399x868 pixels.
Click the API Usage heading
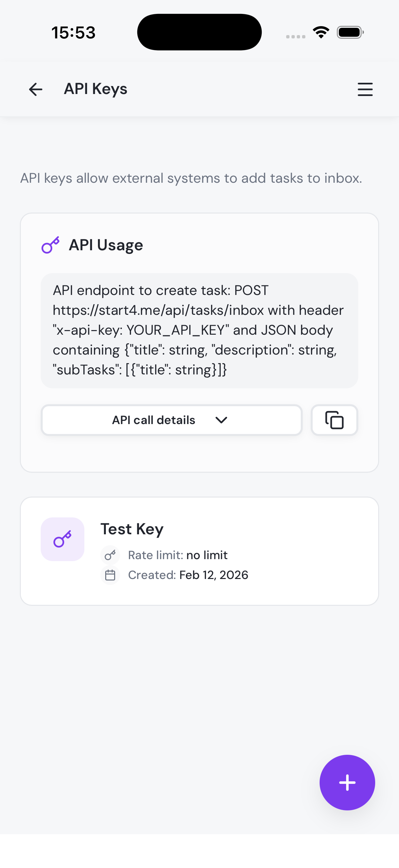(106, 245)
